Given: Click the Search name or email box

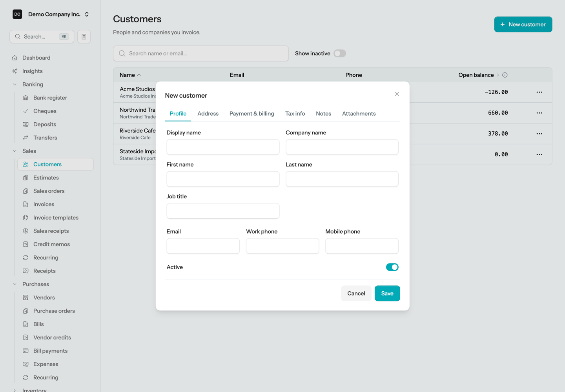Looking at the screenshot, I should click(201, 53).
